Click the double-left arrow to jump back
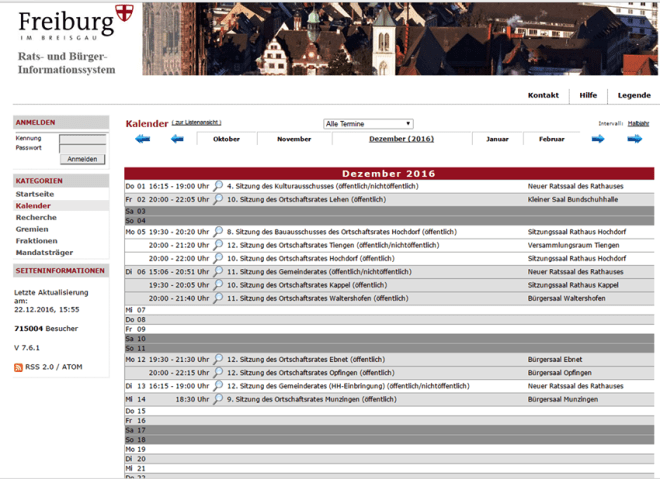Image resolution: width=660 pixels, height=479 pixels. coord(142,139)
